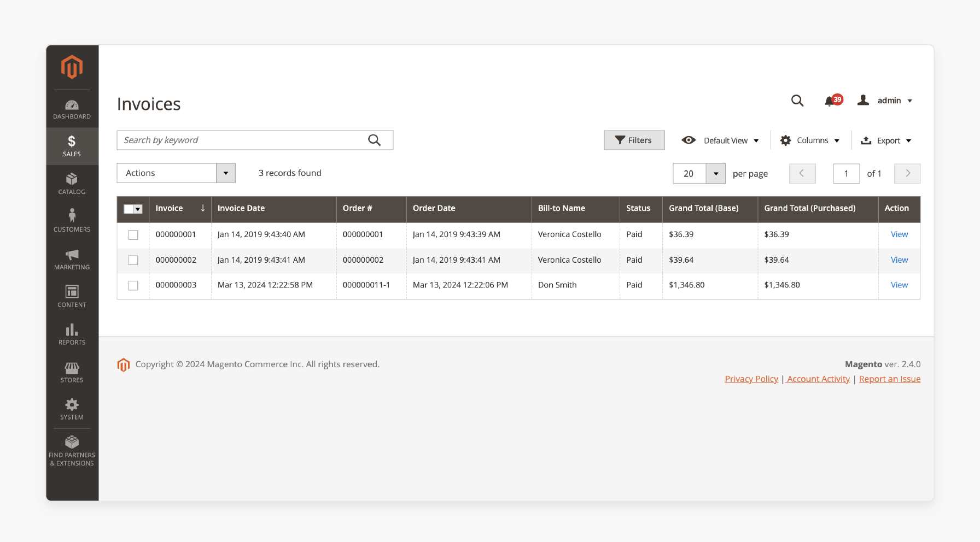Sort by Invoice Date column header

tap(273, 209)
